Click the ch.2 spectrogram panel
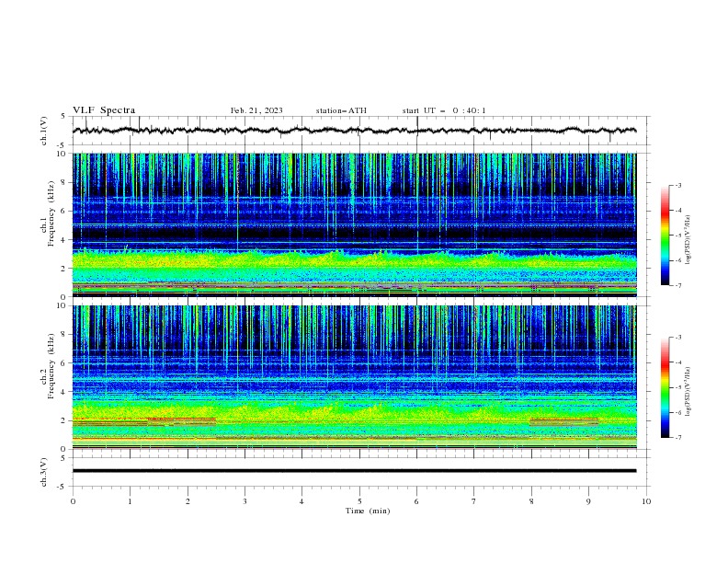728x563 pixels. coord(354,377)
